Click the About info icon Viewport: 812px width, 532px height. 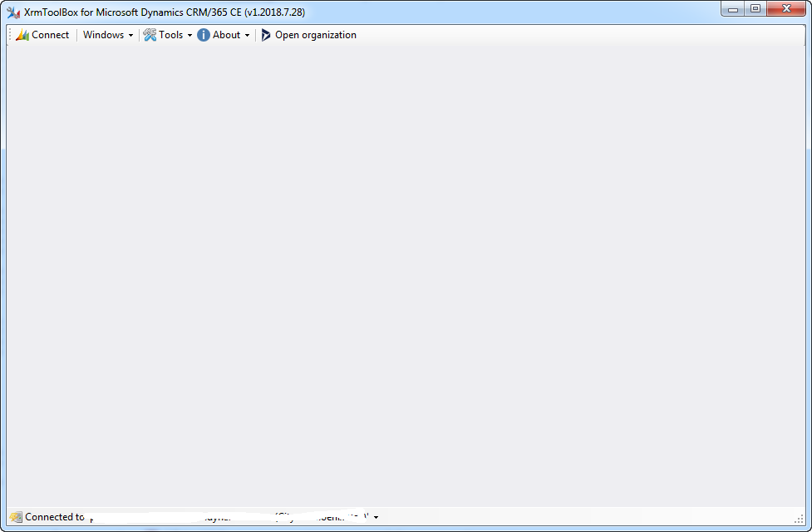(x=204, y=35)
